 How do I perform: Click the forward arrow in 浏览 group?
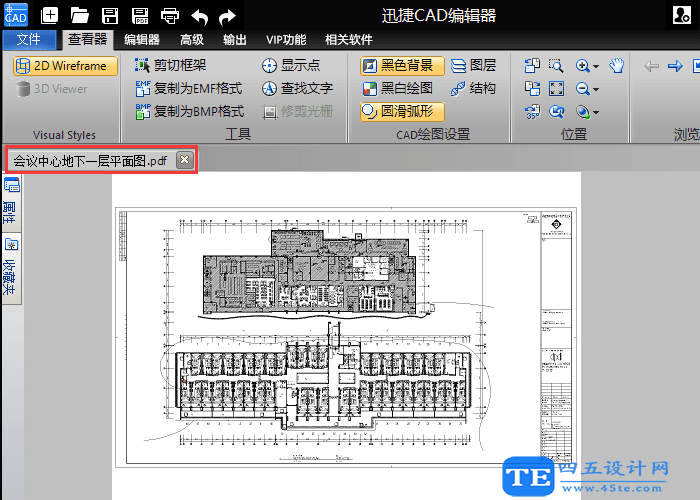[x=675, y=67]
